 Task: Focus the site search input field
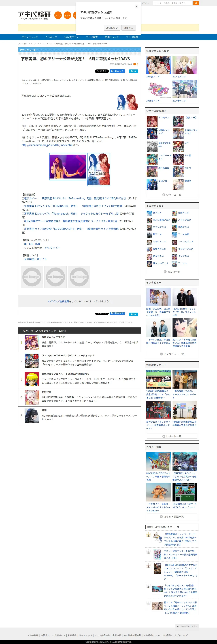[x=172, y=3]
